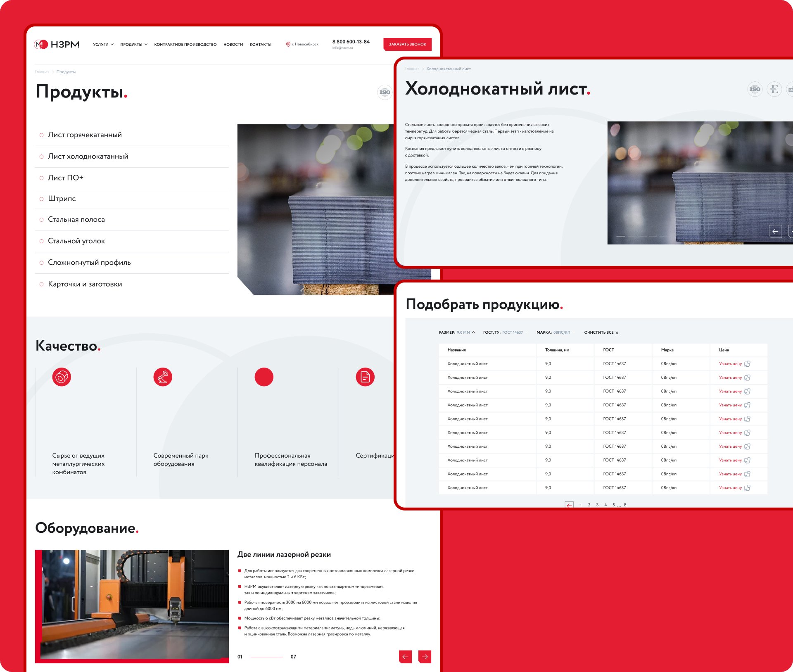The image size is (793, 672).
Task: Open the Услуги dropdown menu
Action: 103,44
